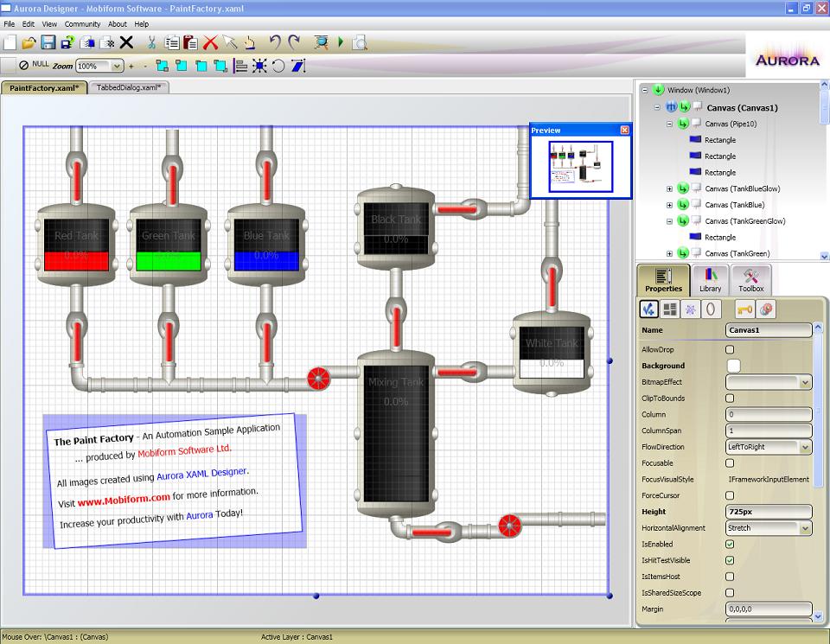Open the FlowDirection dropdown

805,447
